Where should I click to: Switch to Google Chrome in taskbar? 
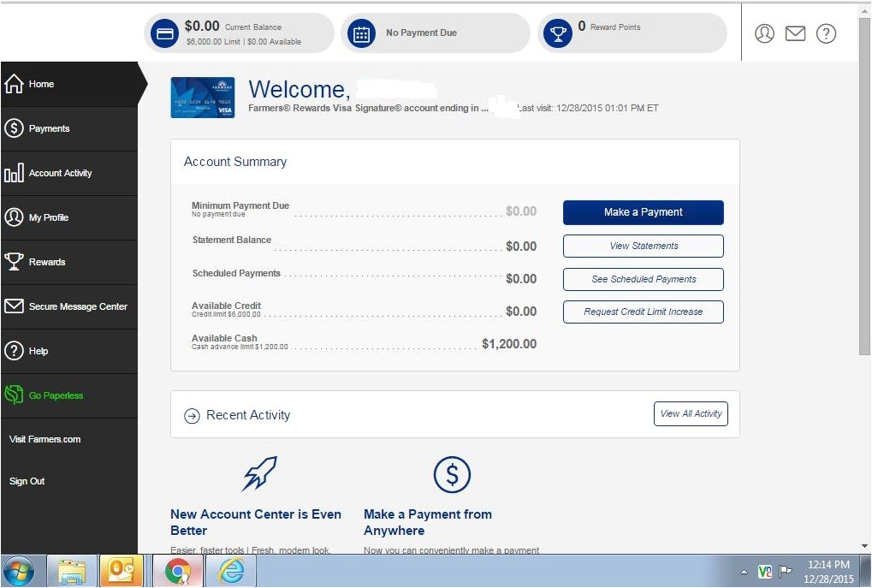(x=178, y=572)
